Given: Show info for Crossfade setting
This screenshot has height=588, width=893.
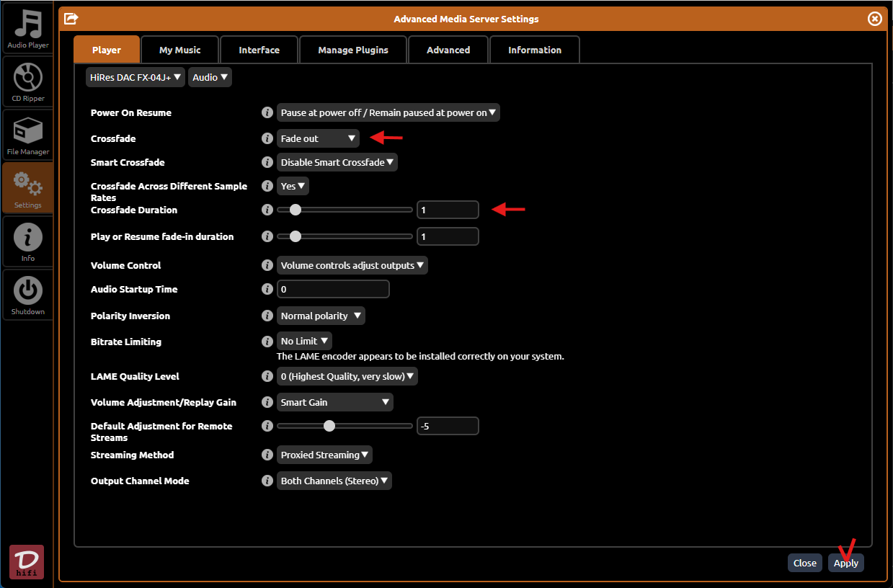Looking at the screenshot, I should [x=267, y=138].
